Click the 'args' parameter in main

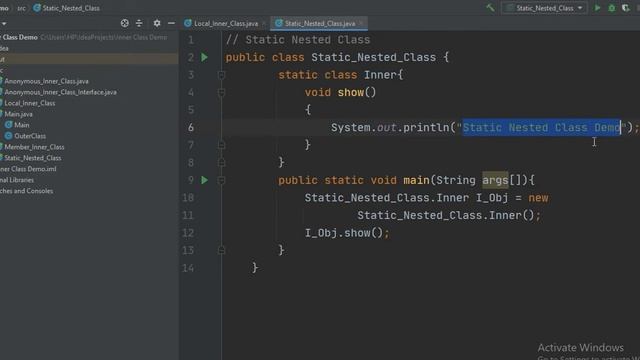pyautogui.click(x=495, y=180)
